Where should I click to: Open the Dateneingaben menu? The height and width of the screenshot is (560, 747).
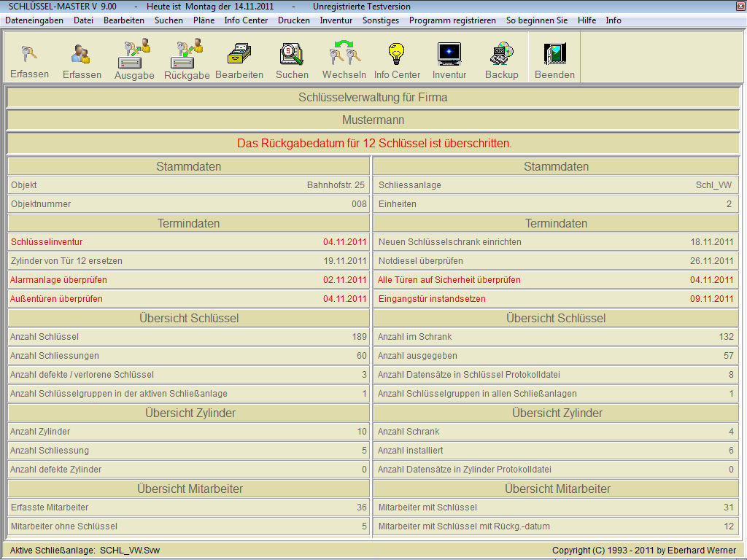34,20
